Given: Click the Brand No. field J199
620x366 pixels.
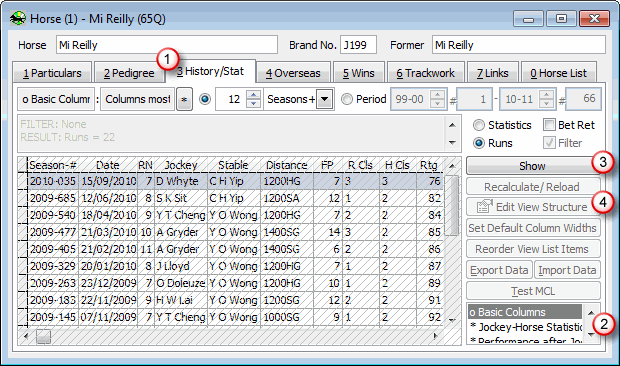Looking at the screenshot, I should pyautogui.click(x=358, y=45).
